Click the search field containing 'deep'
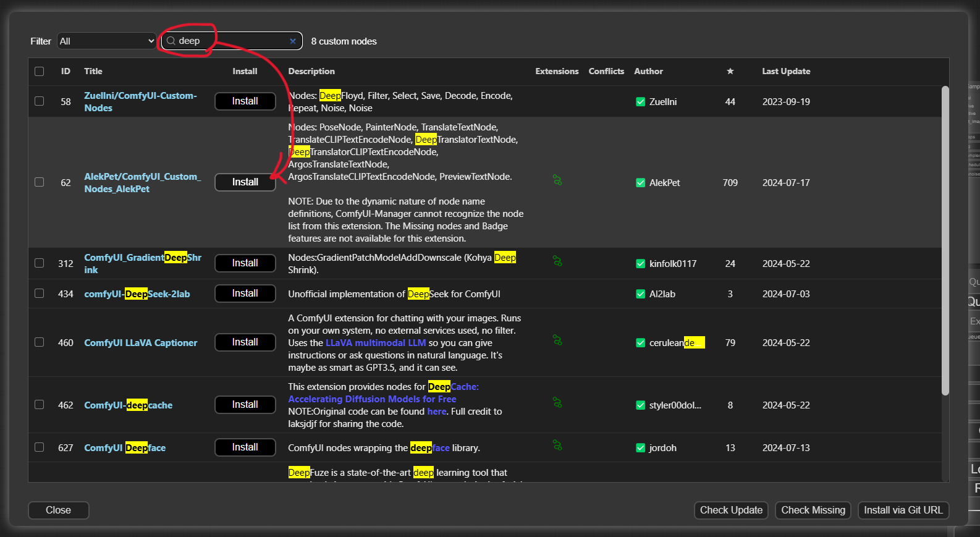 coord(232,41)
